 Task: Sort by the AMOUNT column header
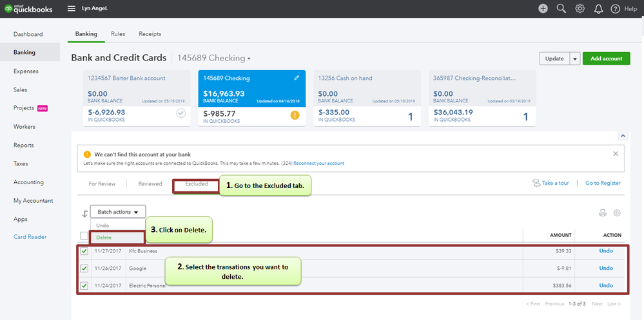coord(561,235)
